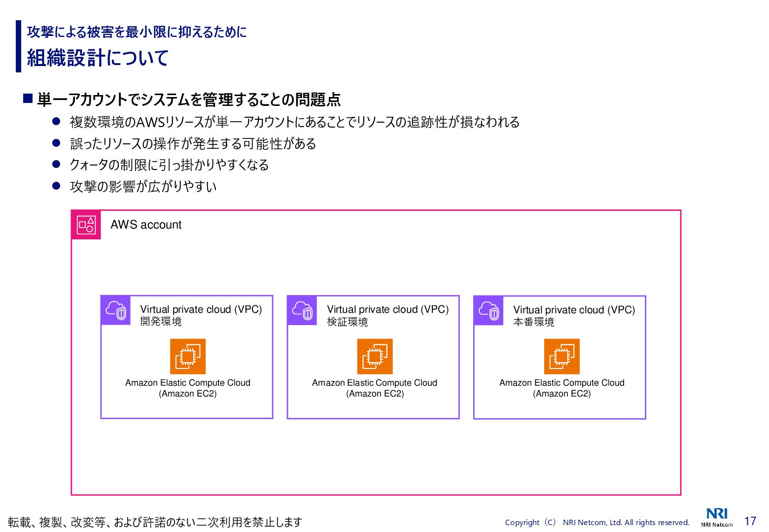The width and height of the screenshot is (769, 532).
Task: Click the NRI Netcom logo
Action: coord(717,517)
